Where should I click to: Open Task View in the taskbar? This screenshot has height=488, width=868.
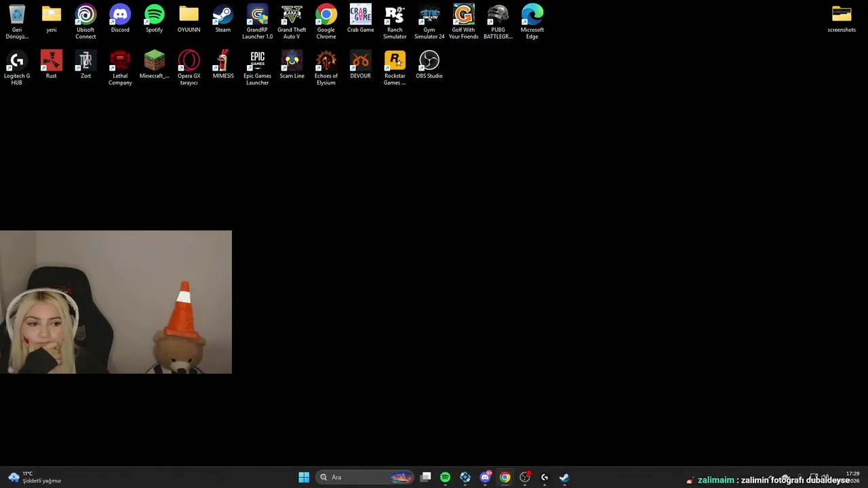tap(426, 477)
